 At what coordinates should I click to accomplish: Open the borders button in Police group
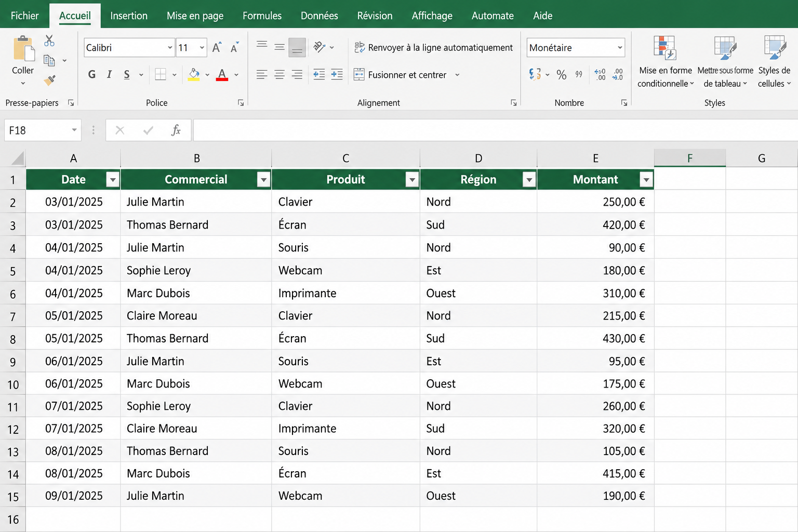(161, 75)
